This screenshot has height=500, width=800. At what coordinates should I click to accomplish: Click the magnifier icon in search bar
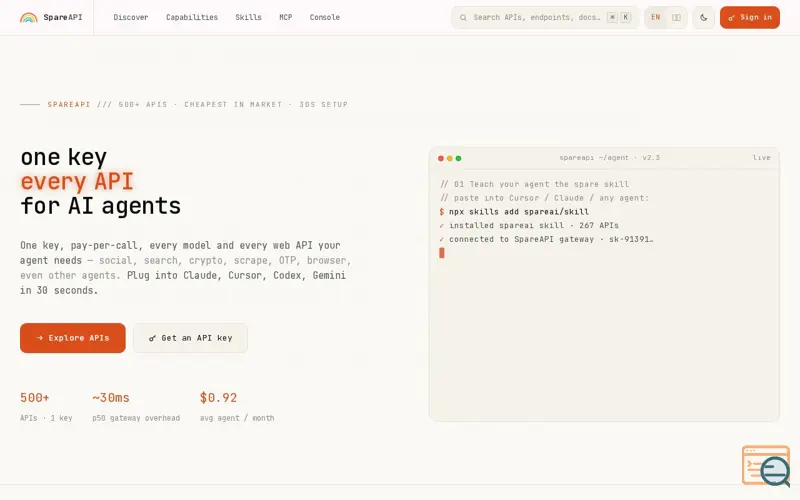tap(463, 18)
